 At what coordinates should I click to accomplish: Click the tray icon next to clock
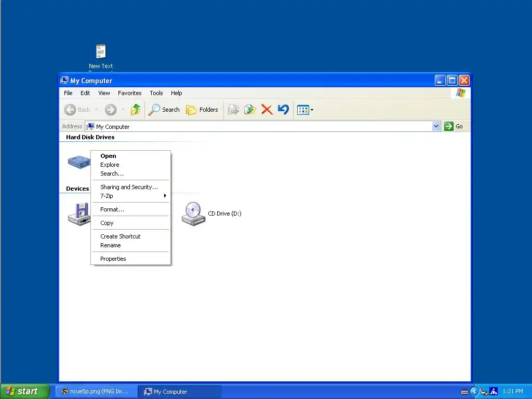[x=494, y=392]
